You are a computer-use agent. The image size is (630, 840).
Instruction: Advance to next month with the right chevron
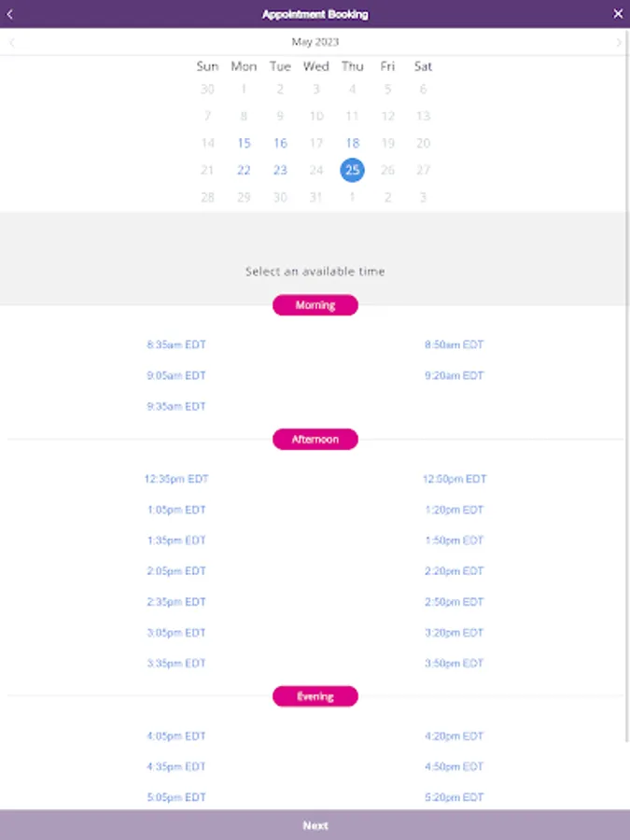pyautogui.click(x=619, y=42)
